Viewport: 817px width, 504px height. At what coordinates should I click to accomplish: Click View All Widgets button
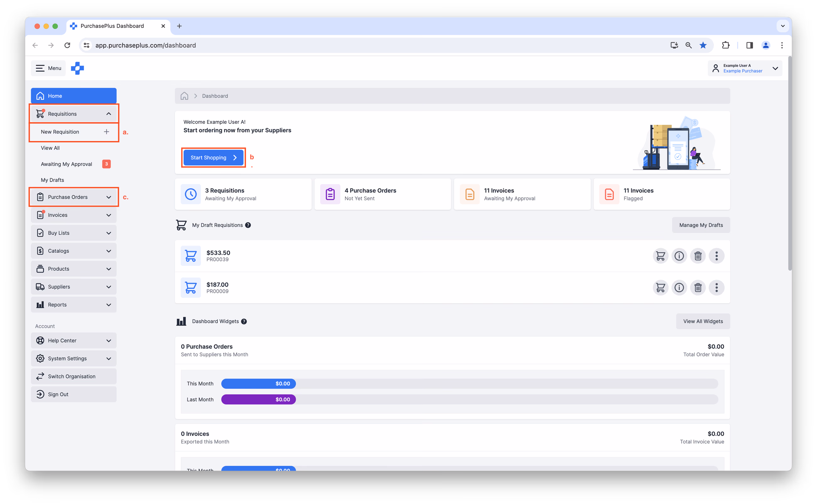tap(703, 322)
